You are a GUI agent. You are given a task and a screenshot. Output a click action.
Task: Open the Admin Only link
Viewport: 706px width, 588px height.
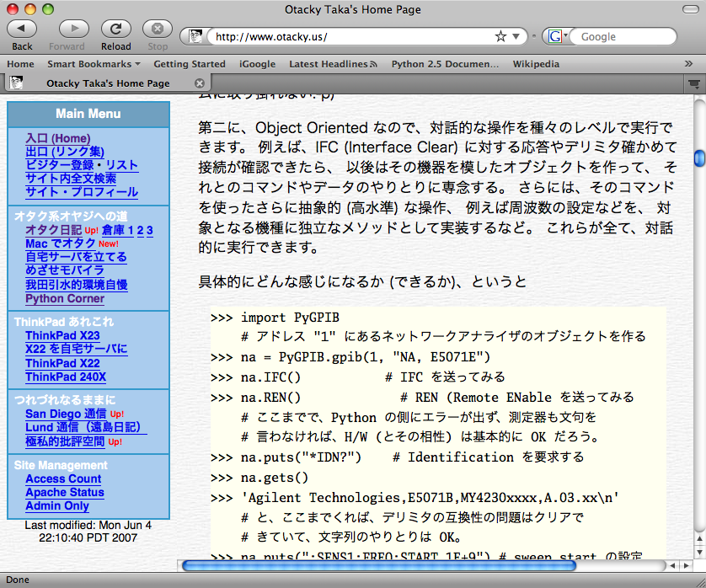click(x=57, y=505)
